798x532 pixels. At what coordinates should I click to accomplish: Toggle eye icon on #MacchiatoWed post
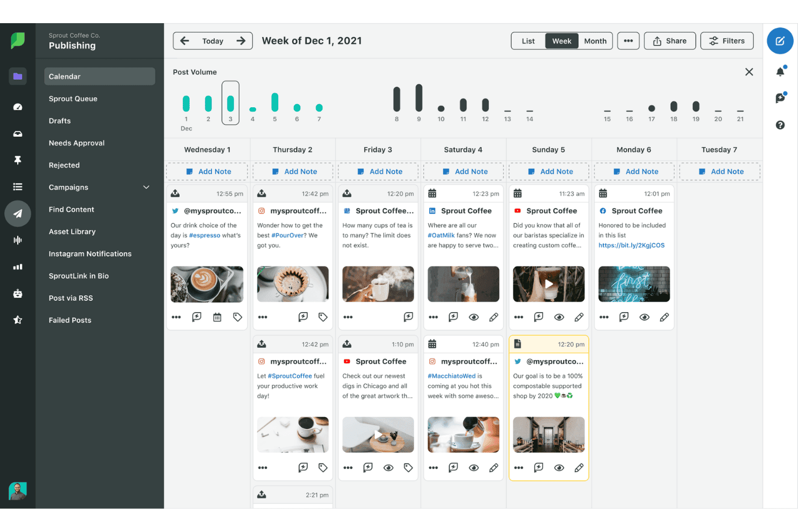(473, 468)
